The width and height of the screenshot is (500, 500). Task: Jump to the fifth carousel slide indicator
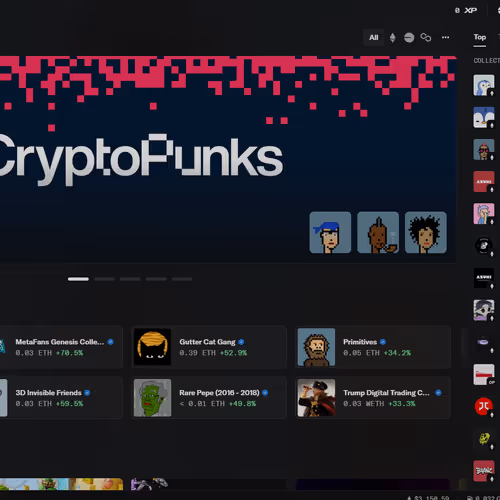click(x=182, y=279)
